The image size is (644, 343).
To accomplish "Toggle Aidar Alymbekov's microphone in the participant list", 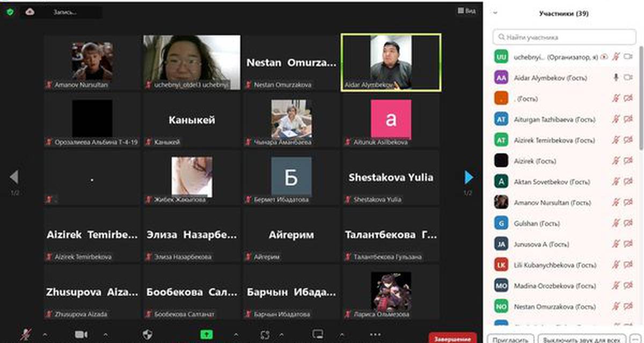I will click(x=617, y=78).
